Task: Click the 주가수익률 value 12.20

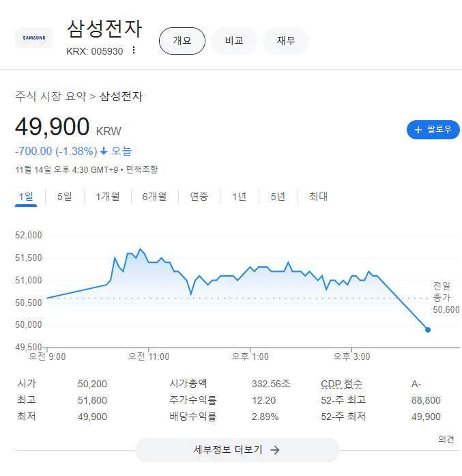Action: click(x=263, y=400)
